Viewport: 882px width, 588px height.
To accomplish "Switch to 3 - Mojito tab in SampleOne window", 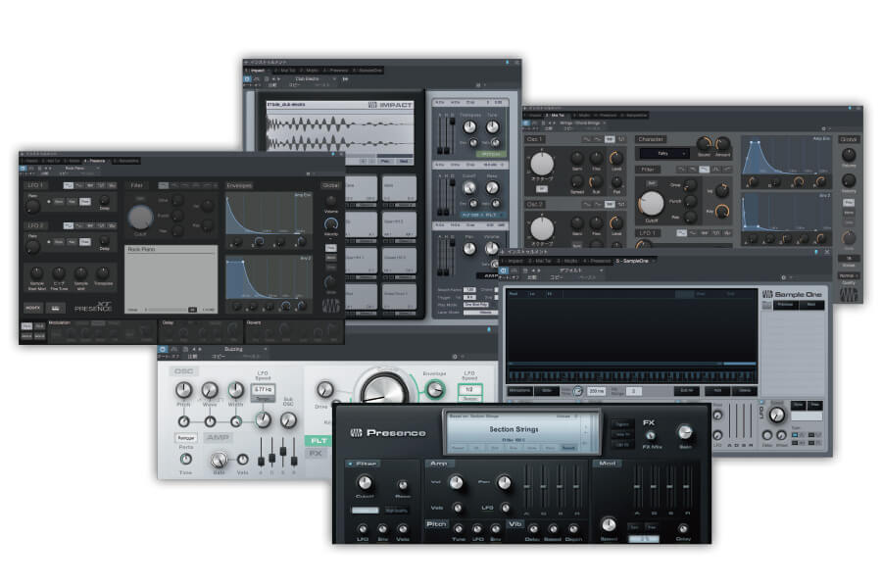I will point(567,261).
